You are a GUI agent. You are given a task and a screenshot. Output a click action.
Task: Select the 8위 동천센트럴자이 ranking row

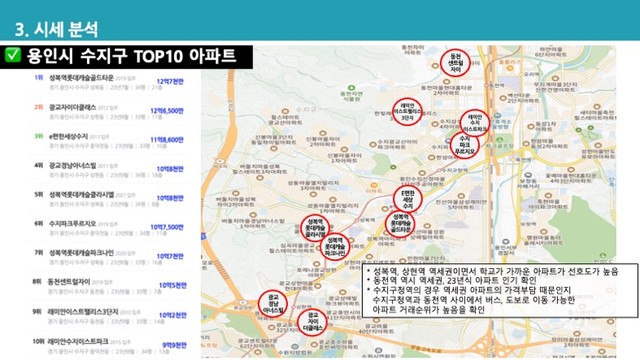109,286
